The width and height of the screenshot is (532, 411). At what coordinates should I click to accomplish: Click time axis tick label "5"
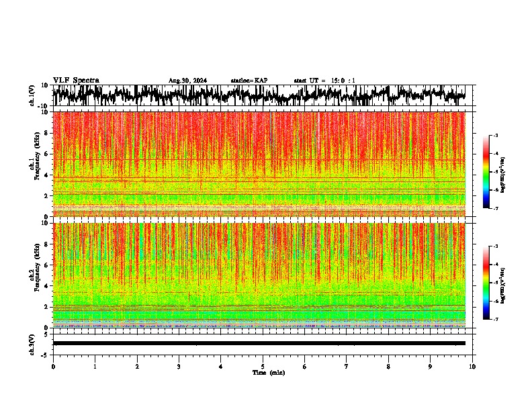pyautogui.click(x=263, y=367)
